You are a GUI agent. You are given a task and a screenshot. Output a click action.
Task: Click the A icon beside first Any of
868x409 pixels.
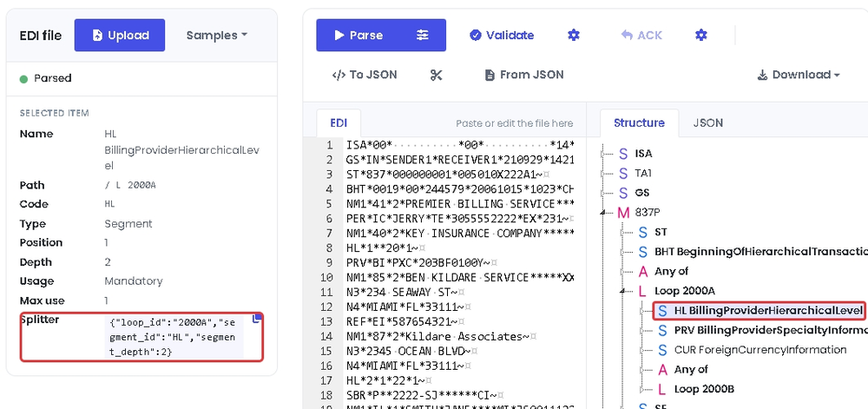point(642,271)
